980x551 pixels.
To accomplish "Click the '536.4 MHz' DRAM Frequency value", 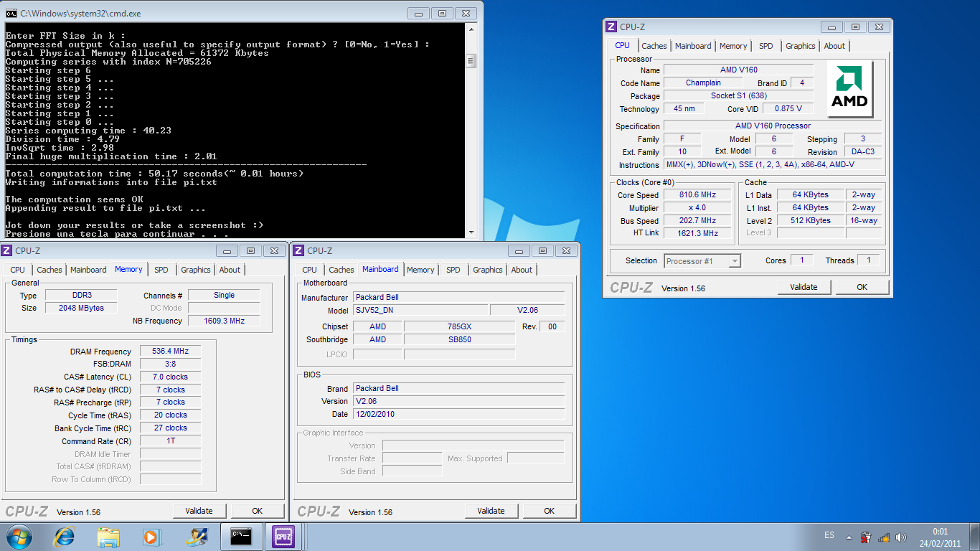I will click(170, 351).
